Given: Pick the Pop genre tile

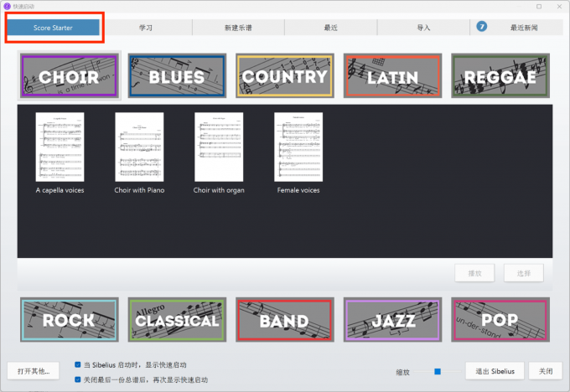Looking at the screenshot, I should coord(500,319).
